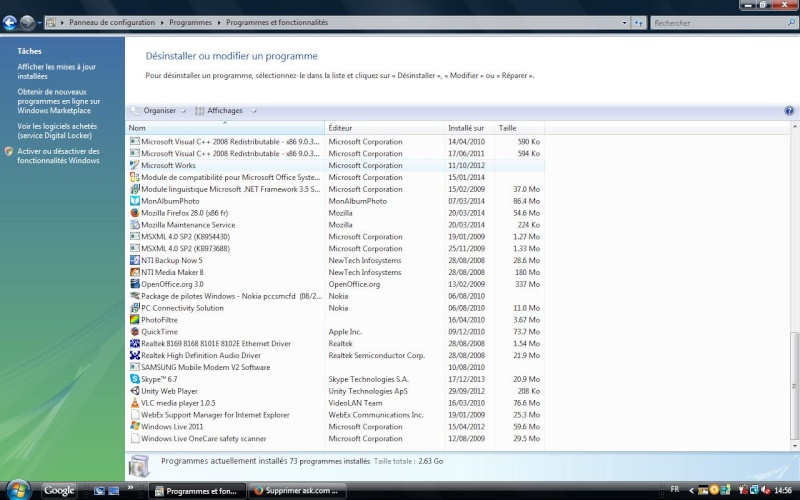Click the scrollbar up arrow
The height and width of the screenshot is (500, 800).
(x=794, y=126)
